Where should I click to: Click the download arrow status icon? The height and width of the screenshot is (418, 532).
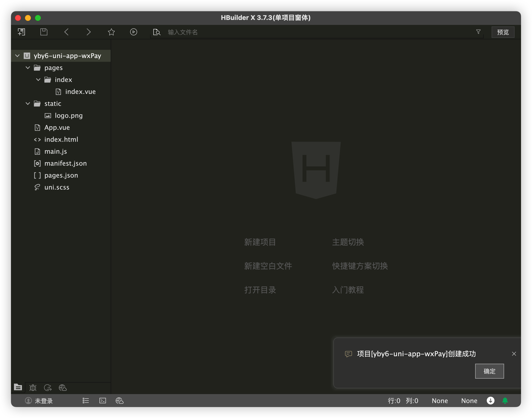pos(490,401)
